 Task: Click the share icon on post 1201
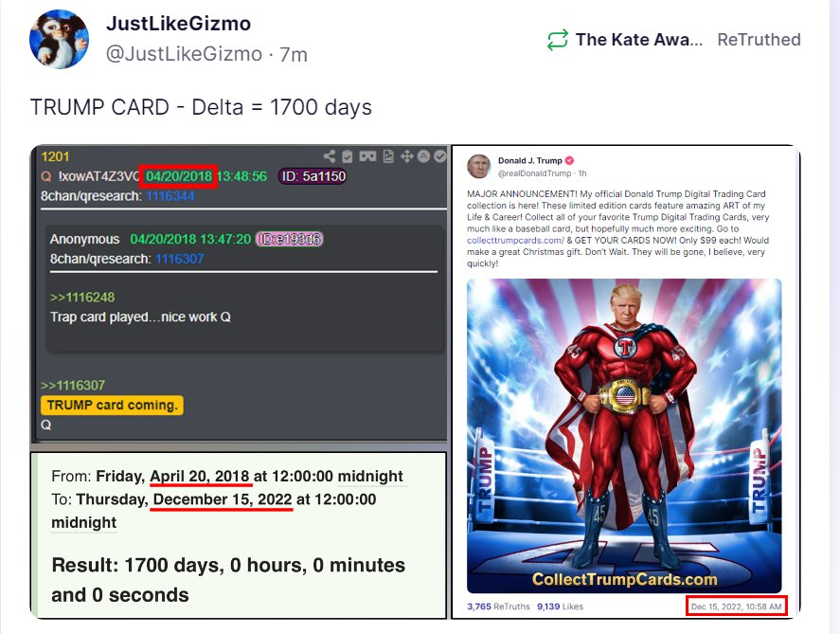coord(330,156)
